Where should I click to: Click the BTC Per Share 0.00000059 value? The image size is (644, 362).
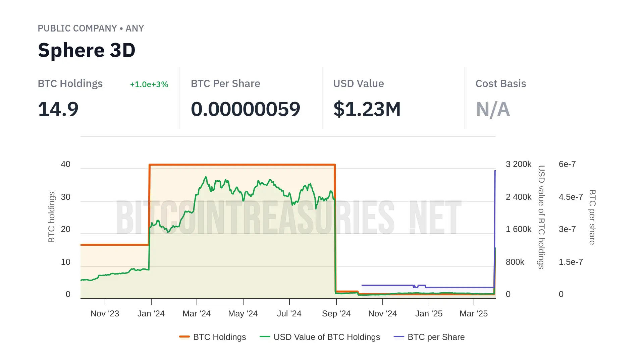click(x=245, y=109)
